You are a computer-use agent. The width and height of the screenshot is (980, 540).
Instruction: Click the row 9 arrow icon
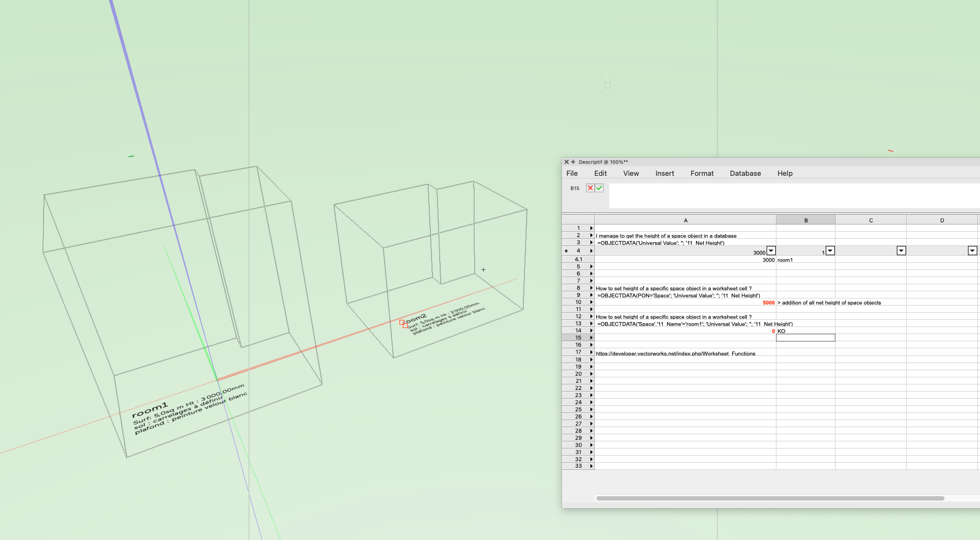(591, 295)
